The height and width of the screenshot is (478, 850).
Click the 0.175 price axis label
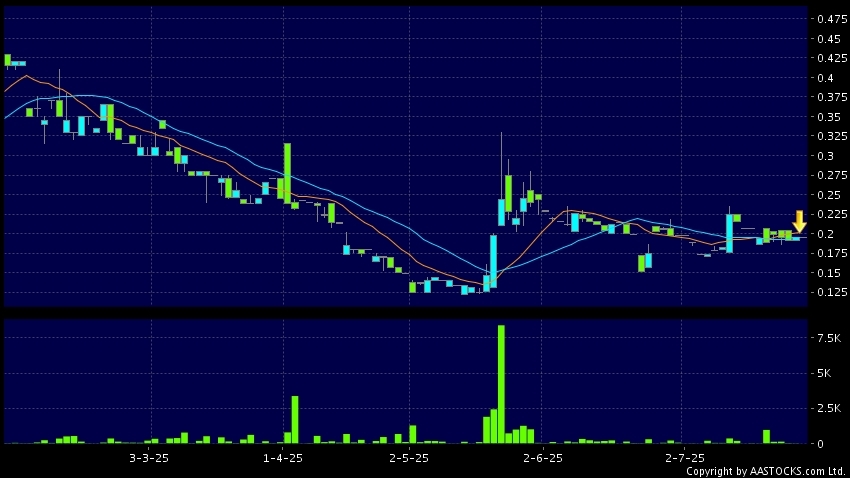[832, 253]
